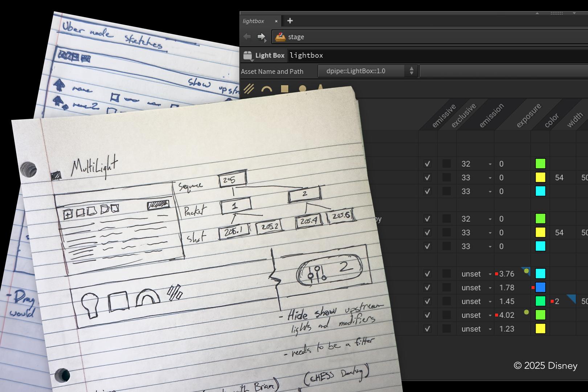Image resolution: width=588 pixels, height=392 pixels.
Task: Click the exposure column header
Action: click(528, 116)
